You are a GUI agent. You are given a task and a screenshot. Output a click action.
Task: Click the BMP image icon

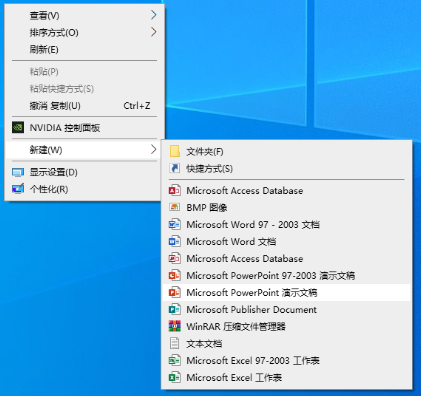(x=175, y=207)
